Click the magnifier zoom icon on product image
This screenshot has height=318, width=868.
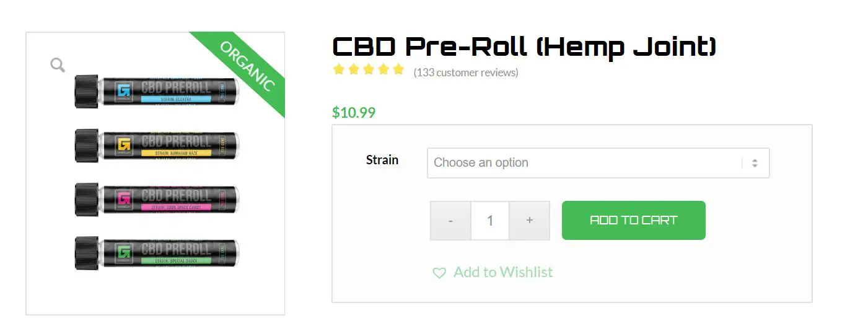click(58, 65)
